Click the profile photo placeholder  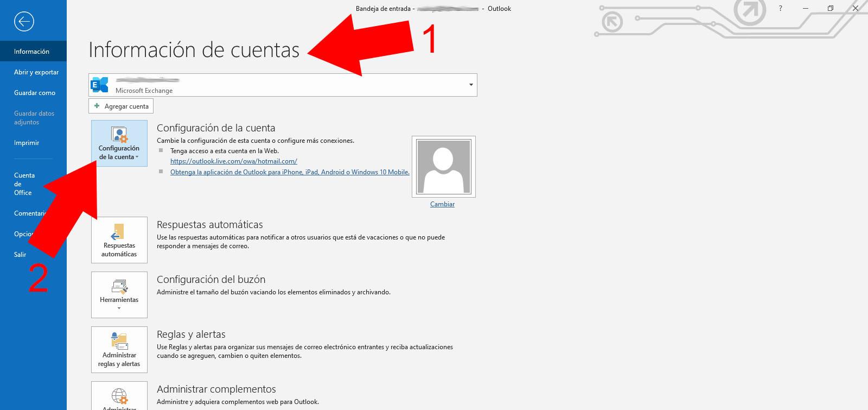443,167
